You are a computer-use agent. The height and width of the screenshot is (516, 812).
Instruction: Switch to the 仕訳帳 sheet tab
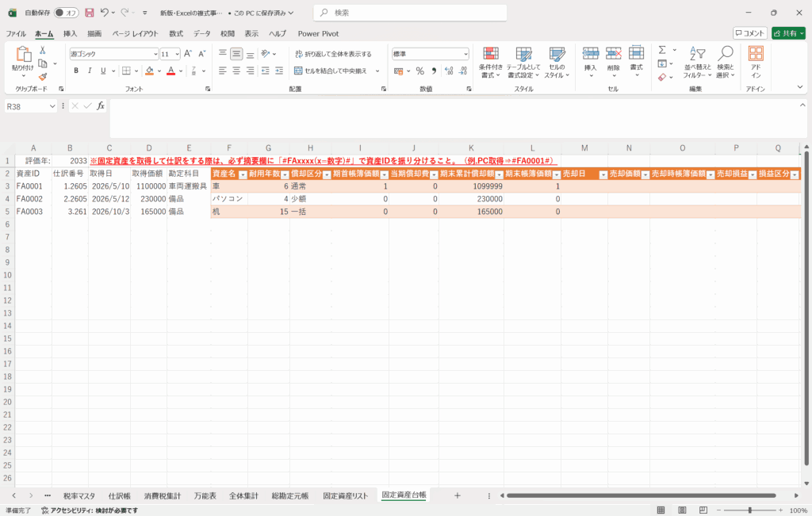coord(120,495)
